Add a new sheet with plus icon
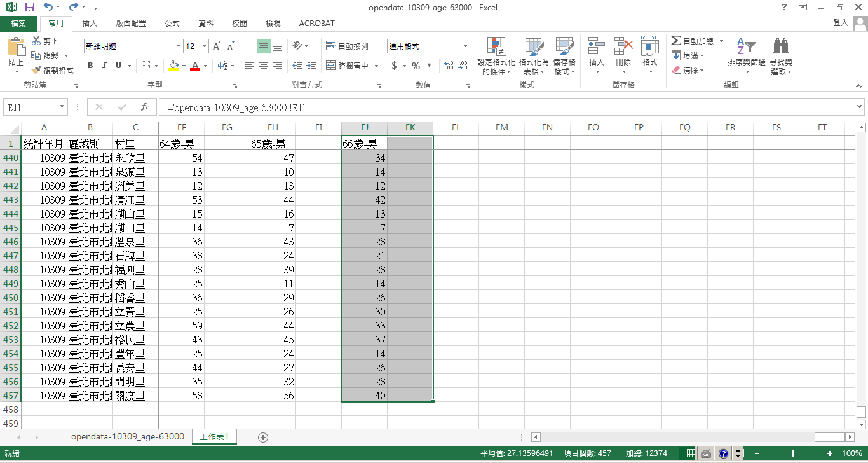Screen dimensions: 868x463 (x=263, y=437)
